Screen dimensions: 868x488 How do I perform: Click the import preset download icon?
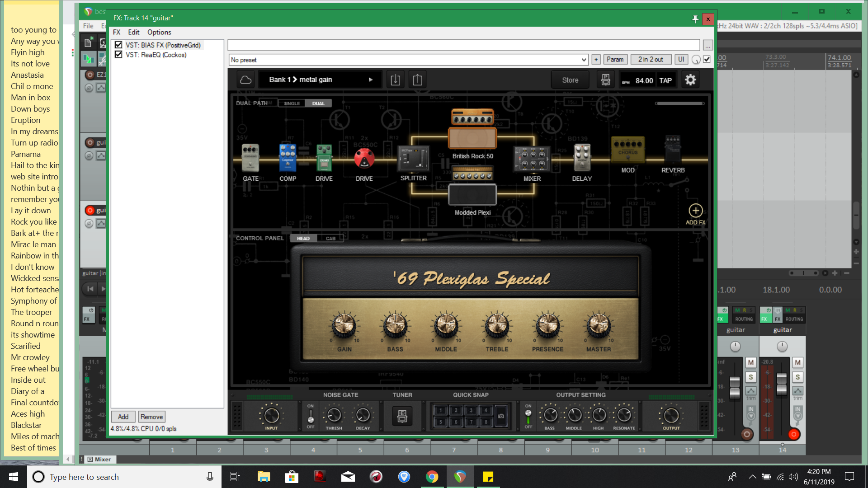click(x=395, y=80)
